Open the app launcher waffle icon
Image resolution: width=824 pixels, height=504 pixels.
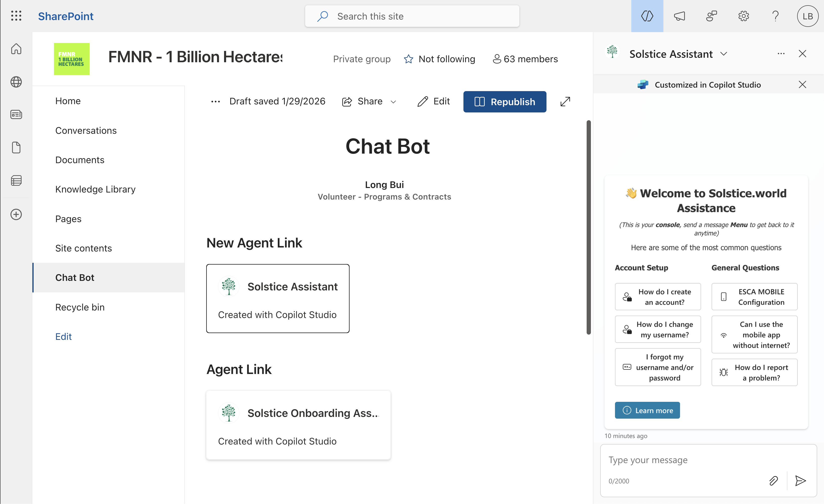16,16
